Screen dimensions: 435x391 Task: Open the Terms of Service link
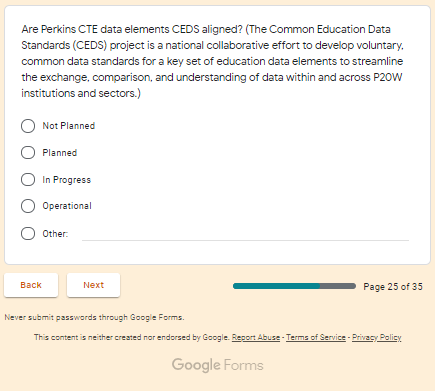tap(316, 337)
